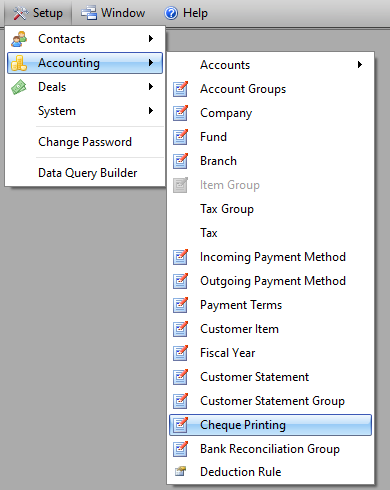Viewport: 390px width, 490px height.
Task: Click the green Deals money icon
Action: coord(19,87)
